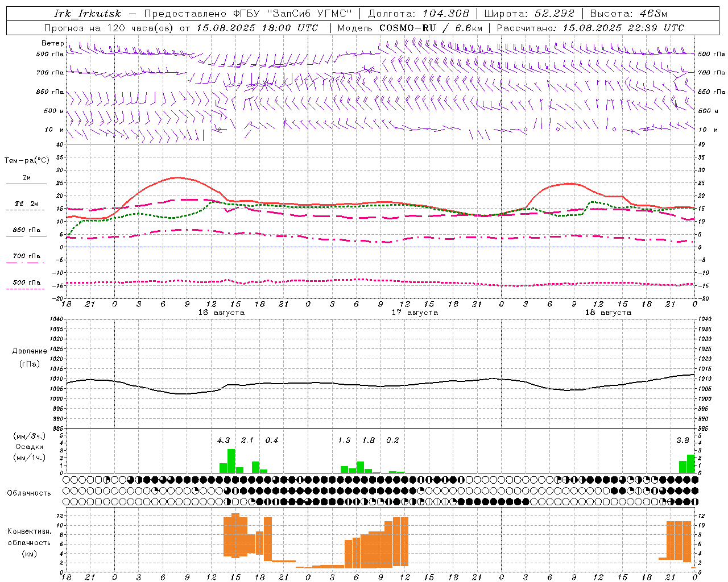
Task: Click the (мм/3ч.) unit label
Action: [30, 436]
